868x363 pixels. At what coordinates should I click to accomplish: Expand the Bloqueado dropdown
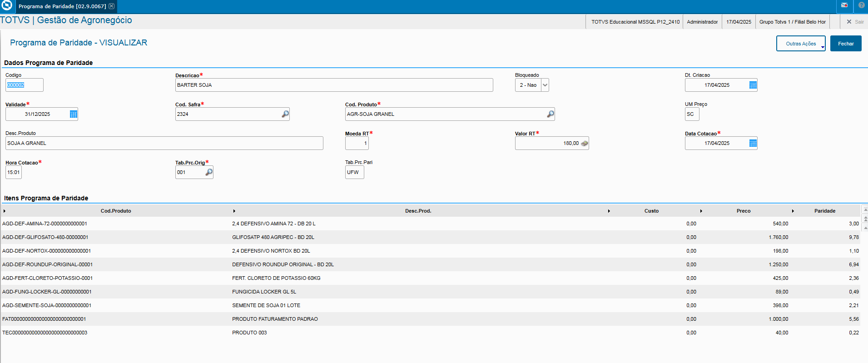tap(545, 85)
